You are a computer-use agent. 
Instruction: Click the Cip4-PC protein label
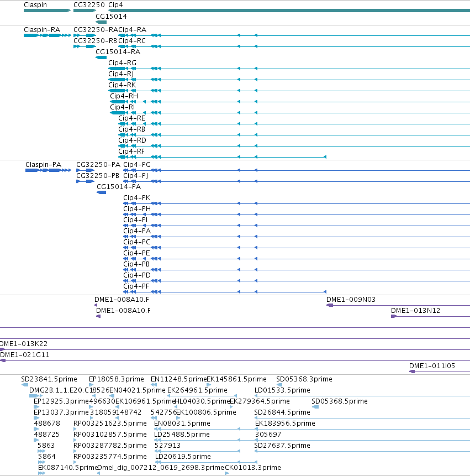point(136,242)
